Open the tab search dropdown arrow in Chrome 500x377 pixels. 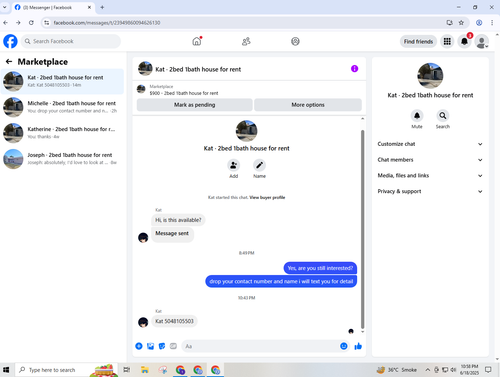5,7
